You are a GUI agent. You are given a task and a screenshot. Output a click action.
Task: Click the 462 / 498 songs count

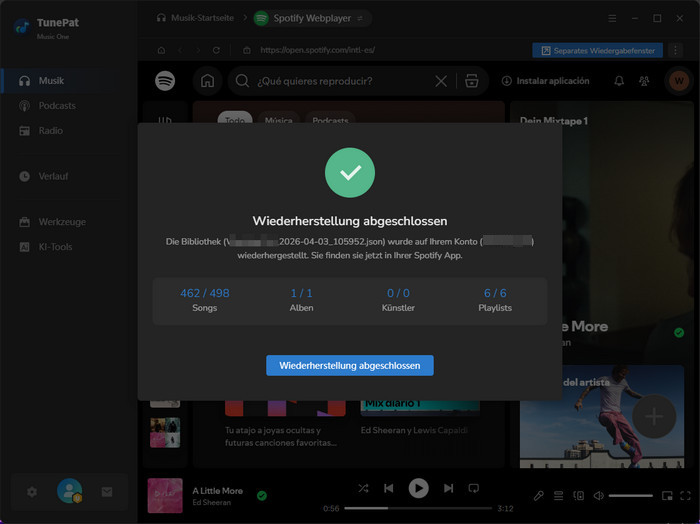pyautogui.click(x=204, y=293)
